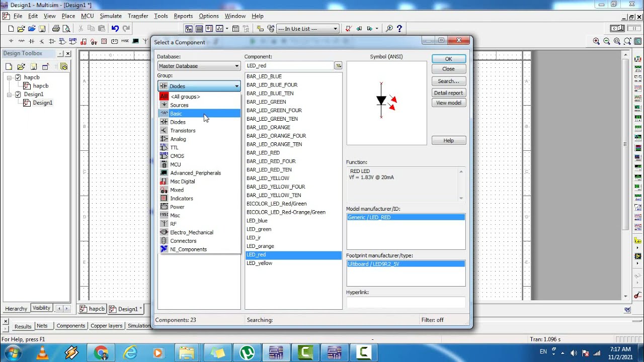Select Ultiboard / LED9R2_5V footprint entry
The width and height of the screenshot is (644, 362).
406,264
